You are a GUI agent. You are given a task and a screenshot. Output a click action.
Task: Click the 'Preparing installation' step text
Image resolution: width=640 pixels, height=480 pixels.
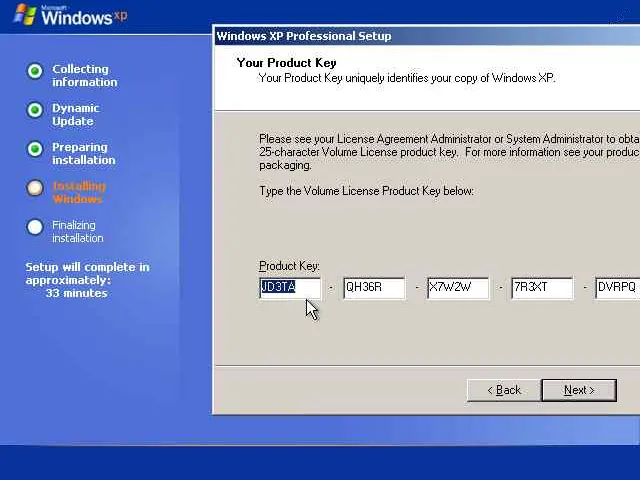[84, 153]
